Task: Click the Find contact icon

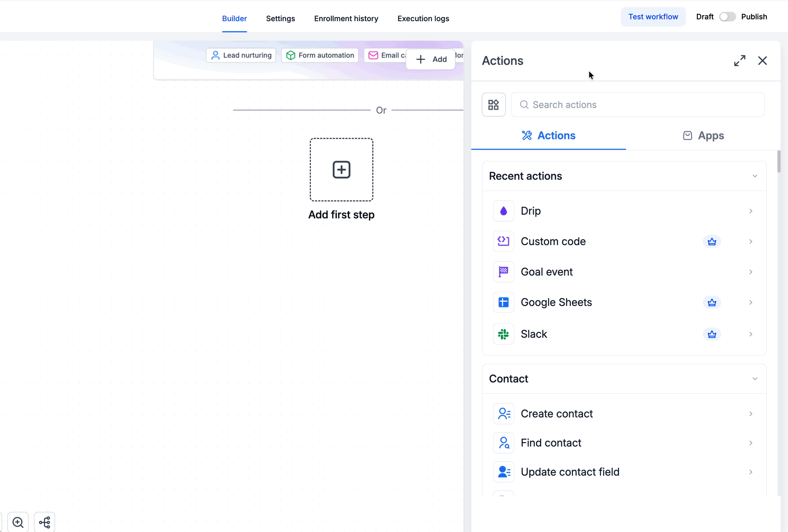Action: coord(504,443)
